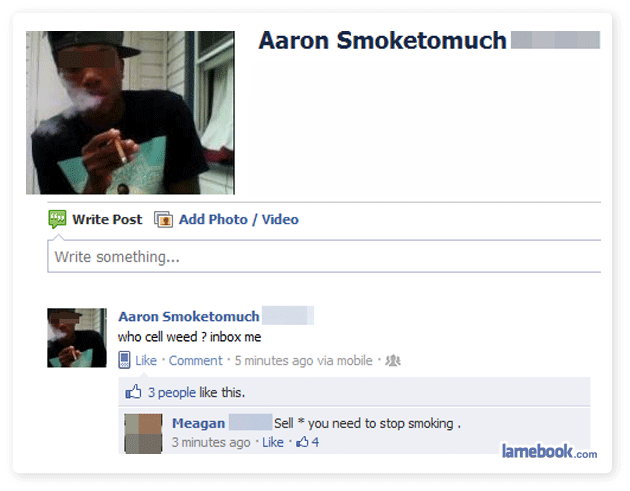
Task: Click the small poster avatar thumbnail
Action: (77, 338)
